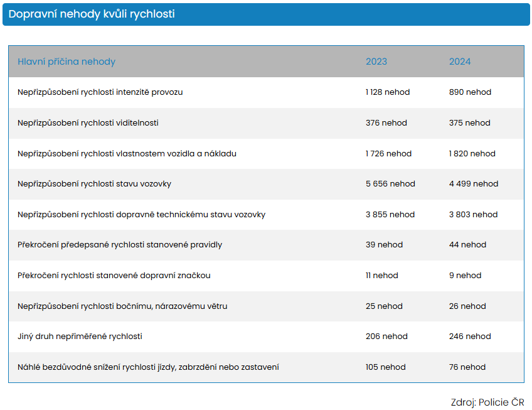Select the 2024 column header
This screenshot has height=410, width=532.
point(460,62)
